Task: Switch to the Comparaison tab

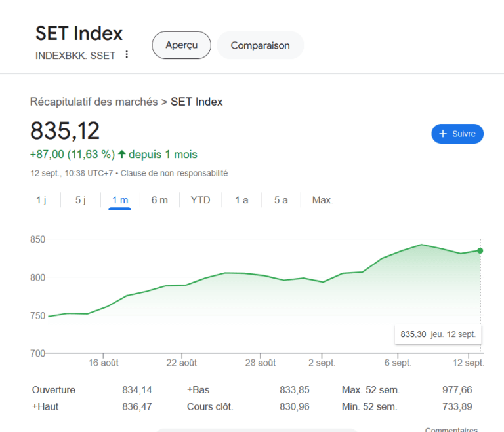Action: pyautogui.click(x=260, y=45)
